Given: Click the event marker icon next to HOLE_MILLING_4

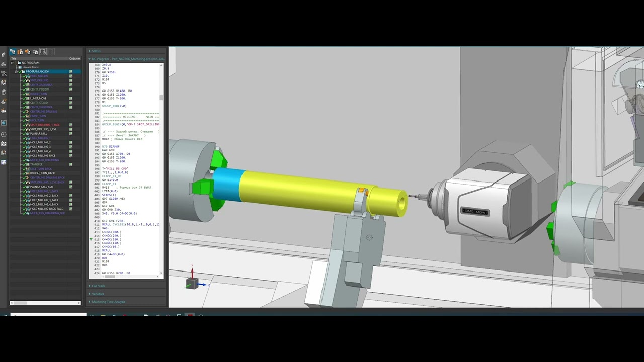Looking at the screenshot, I should (x=71, y=151).
